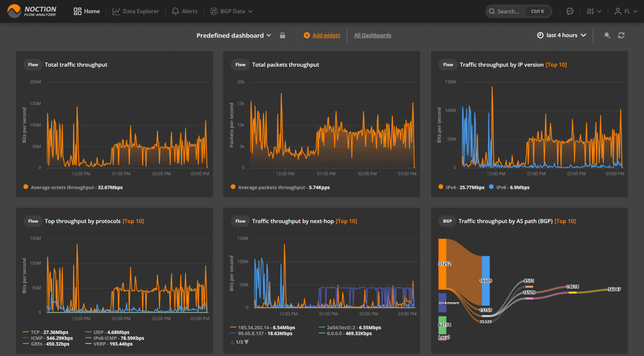Click the Total traffic throughput widget title
This screenshot has width=644, height=356.
pos(76,65)
